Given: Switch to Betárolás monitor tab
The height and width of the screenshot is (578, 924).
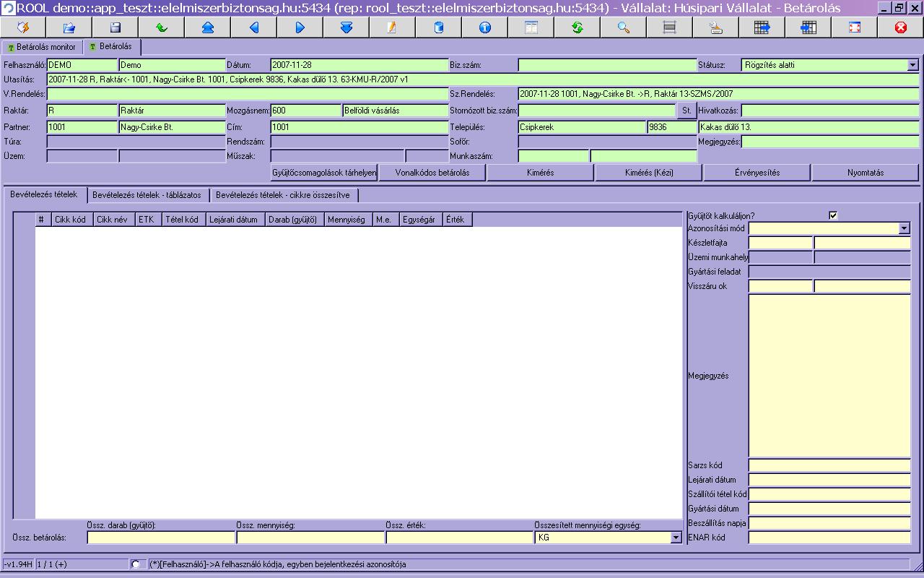Looking at the screenshot, I should tap(42, 47).
